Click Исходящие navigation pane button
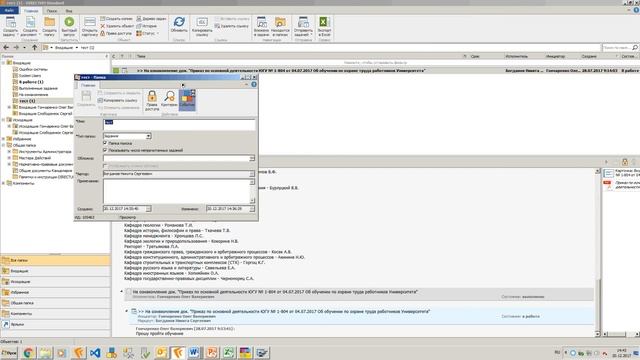 [x=55, y=282]
